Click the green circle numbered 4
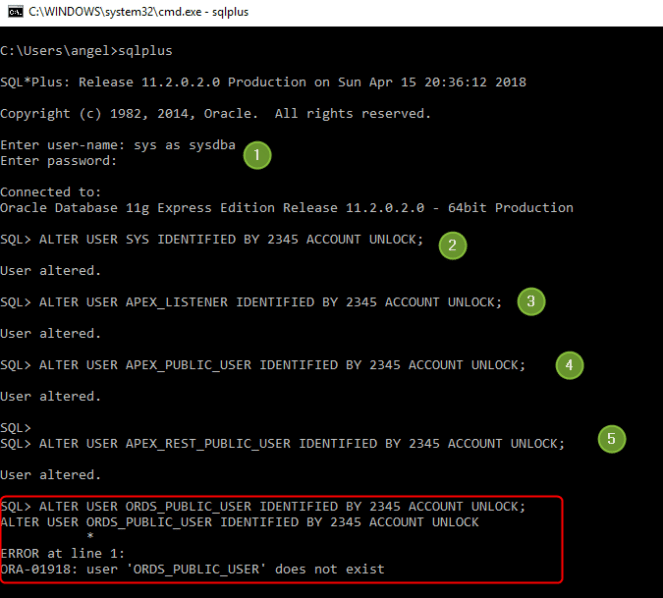 click(x=569, y=366)
